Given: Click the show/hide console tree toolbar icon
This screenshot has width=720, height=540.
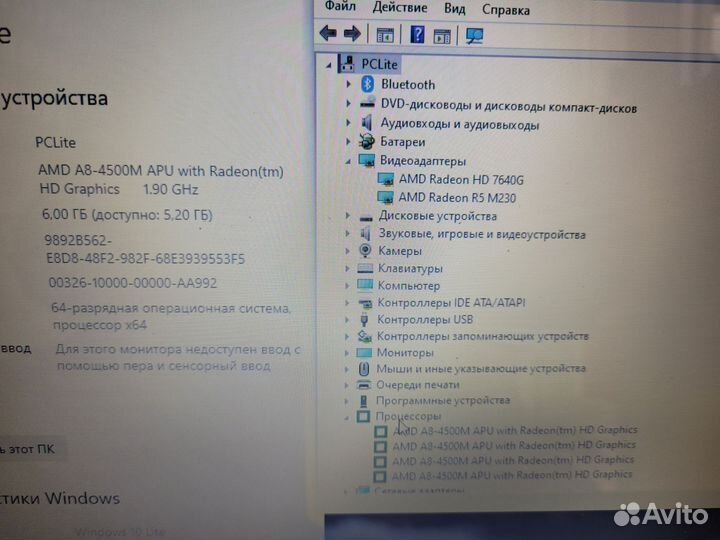Looking at the screenshot, I should tap(385, 35).
